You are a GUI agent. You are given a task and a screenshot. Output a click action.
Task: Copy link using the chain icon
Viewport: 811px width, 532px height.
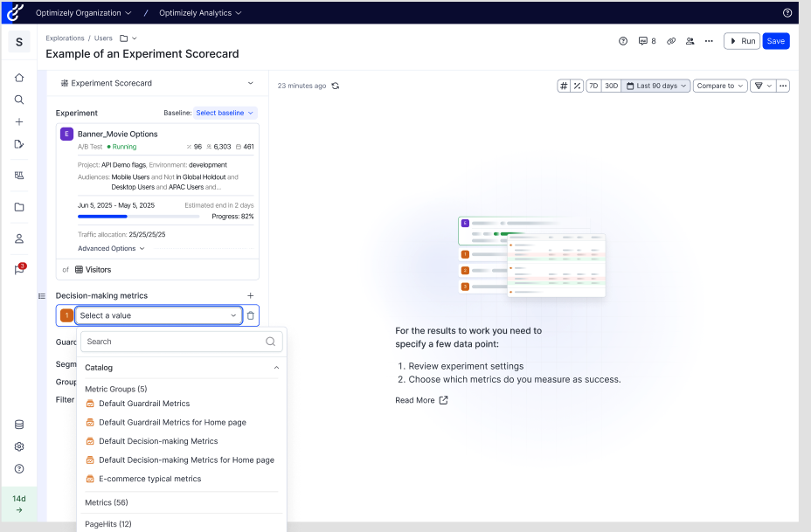click(x=671, y=41)
